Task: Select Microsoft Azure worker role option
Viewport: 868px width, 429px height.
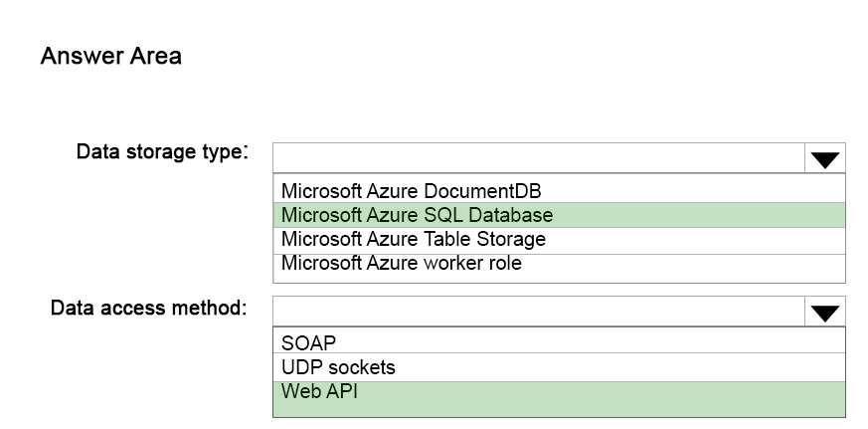Action: pyautogui.click(x=559, y=263)
